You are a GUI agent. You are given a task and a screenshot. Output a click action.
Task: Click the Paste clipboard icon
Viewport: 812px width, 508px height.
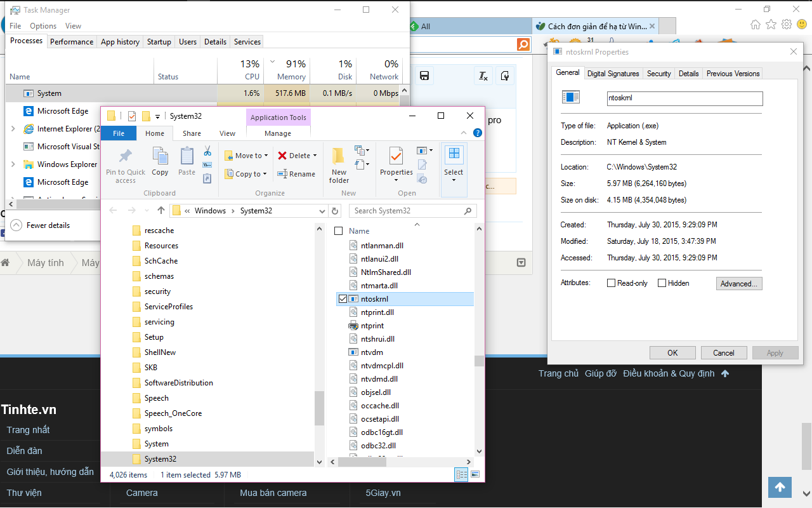click(x=187, y=156)
